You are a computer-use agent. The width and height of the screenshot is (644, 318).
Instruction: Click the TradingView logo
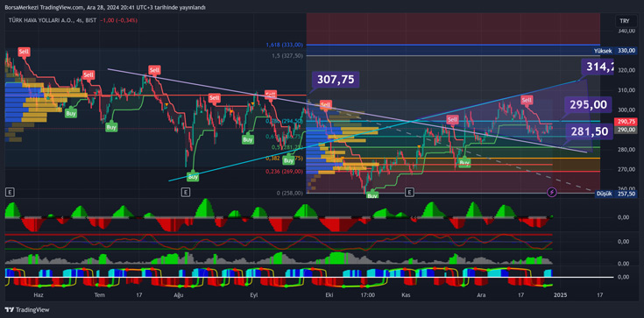point(26,310)
